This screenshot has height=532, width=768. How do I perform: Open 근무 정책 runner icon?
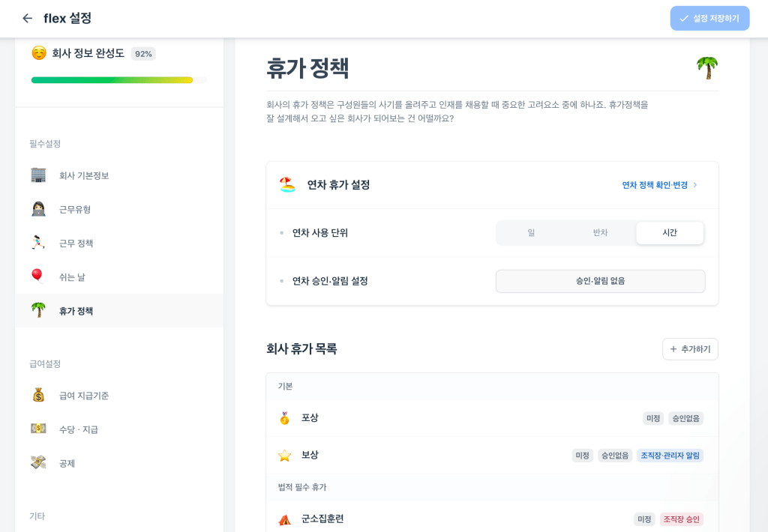pos(38,243)
